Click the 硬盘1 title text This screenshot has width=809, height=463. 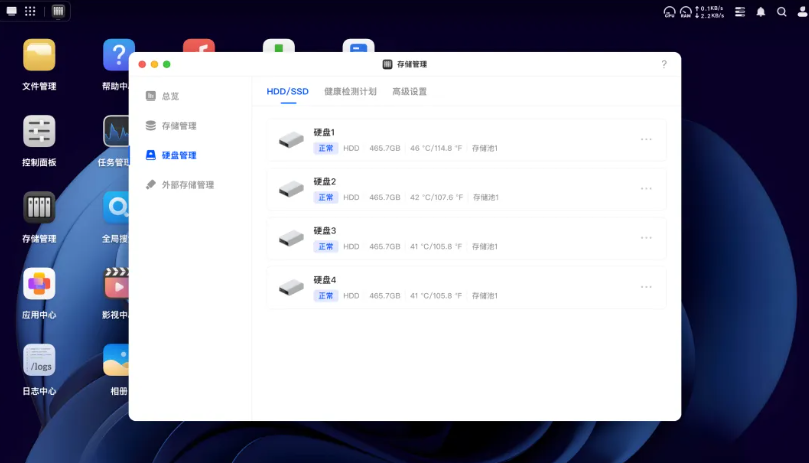coord(325,132)
